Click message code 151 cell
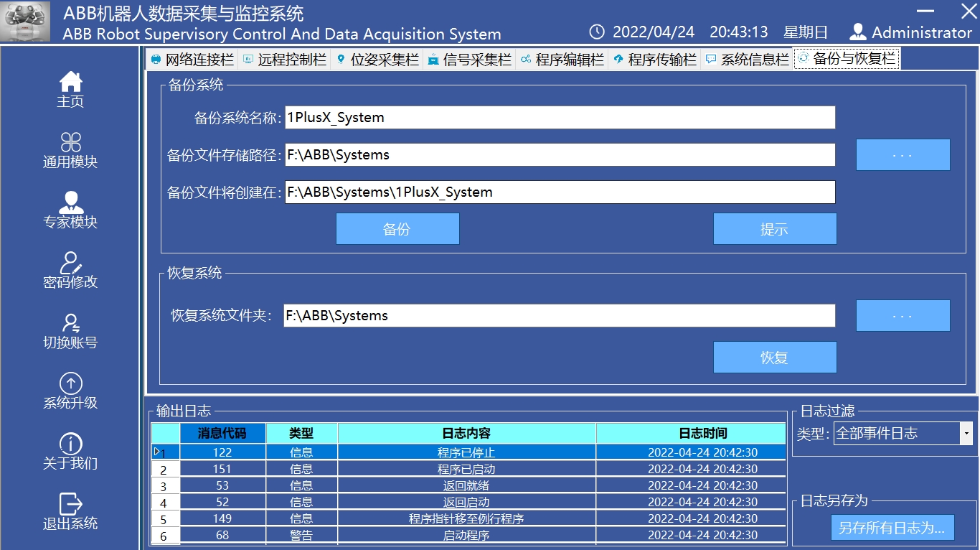The height and width of the screenshot is (550, 980). click(x=222, y=469)
